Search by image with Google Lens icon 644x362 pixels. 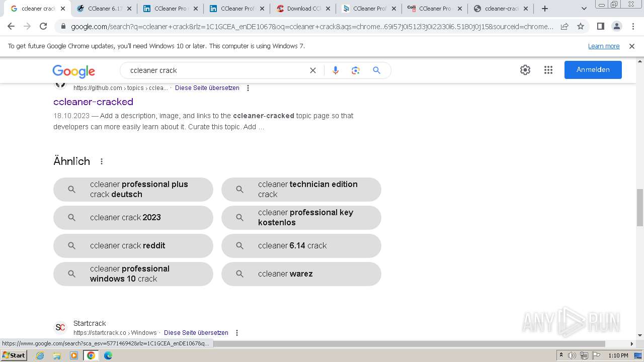tap(356, 70)
